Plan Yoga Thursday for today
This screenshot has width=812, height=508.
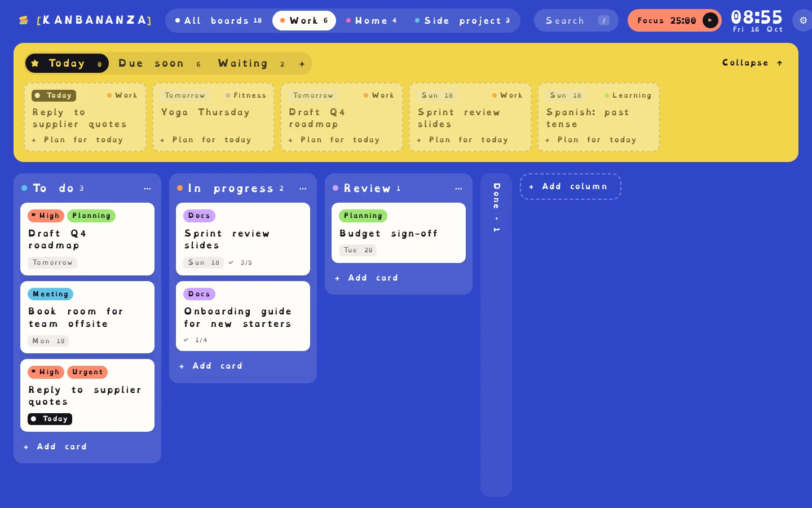pyautogui.click(x=205, y=139)
